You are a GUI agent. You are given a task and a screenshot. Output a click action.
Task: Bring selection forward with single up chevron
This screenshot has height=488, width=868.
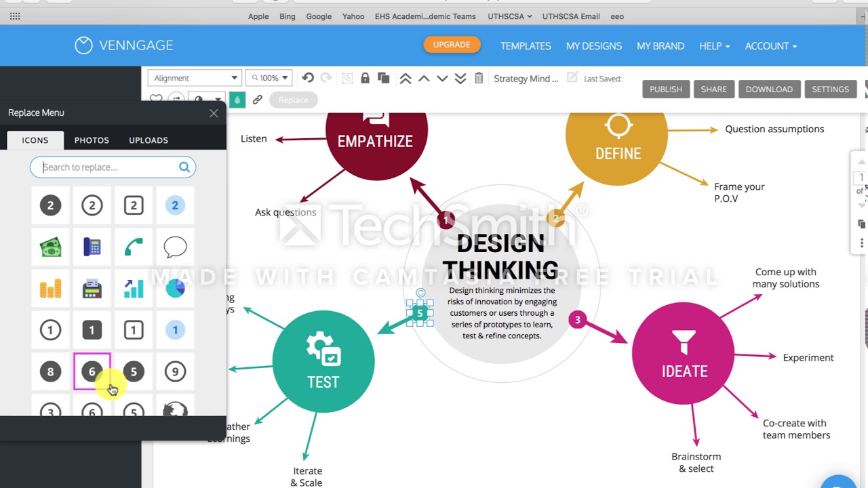click(424, 79)
